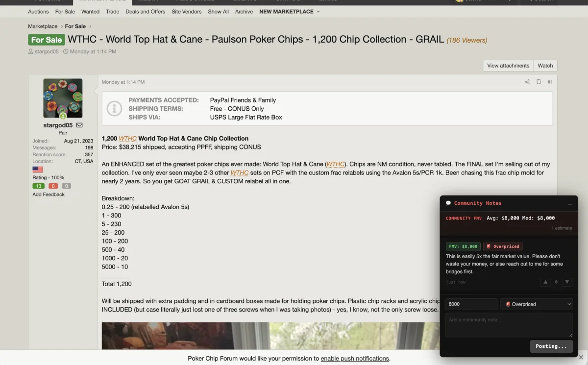Click the Rating - 100% text
The width and height of the screenshot is (588, 365).
tap(48, 178)
